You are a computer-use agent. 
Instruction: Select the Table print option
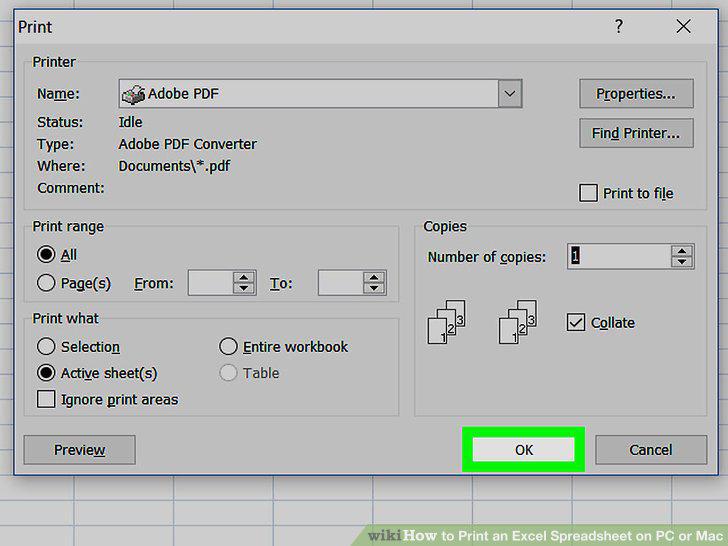[228, 372]
